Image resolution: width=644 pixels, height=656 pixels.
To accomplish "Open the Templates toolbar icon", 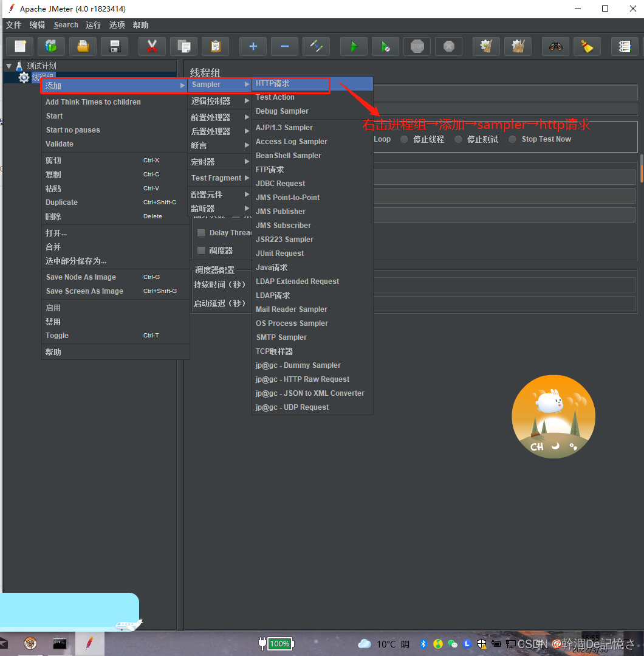I will point(51,46).
